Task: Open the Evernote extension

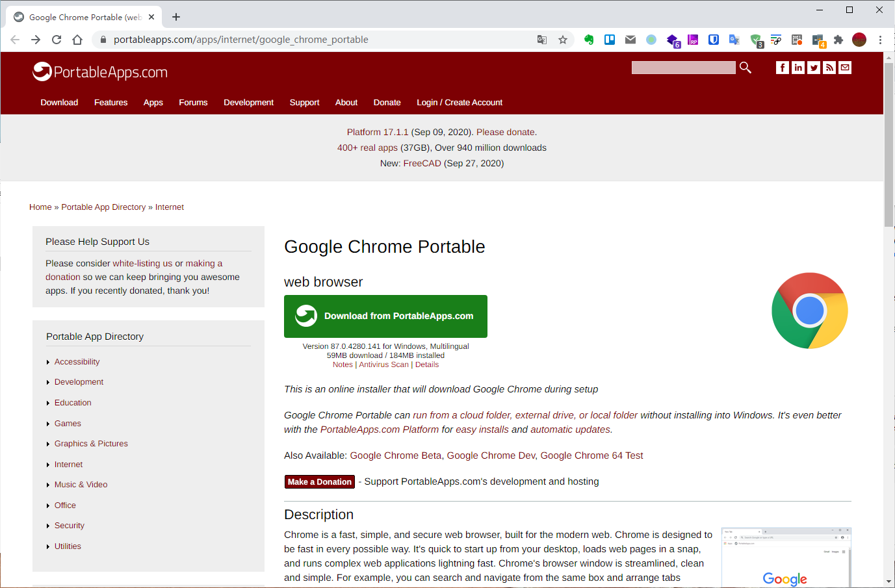Action: click(589, 40)
